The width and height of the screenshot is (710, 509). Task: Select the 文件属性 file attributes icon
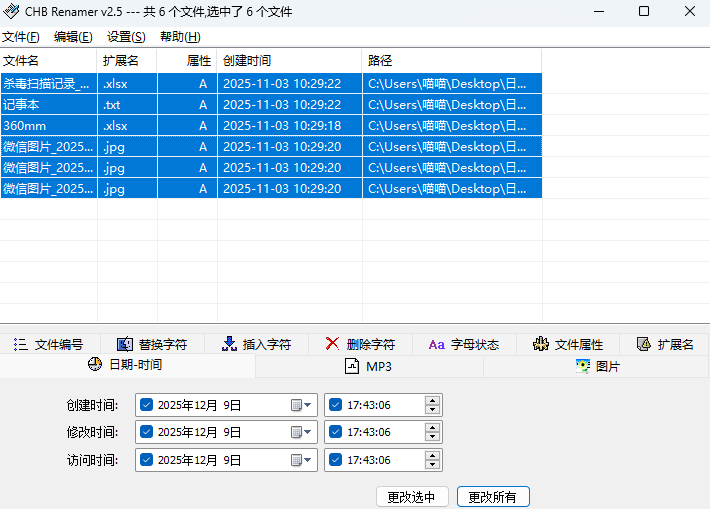[x=541, y=344]
